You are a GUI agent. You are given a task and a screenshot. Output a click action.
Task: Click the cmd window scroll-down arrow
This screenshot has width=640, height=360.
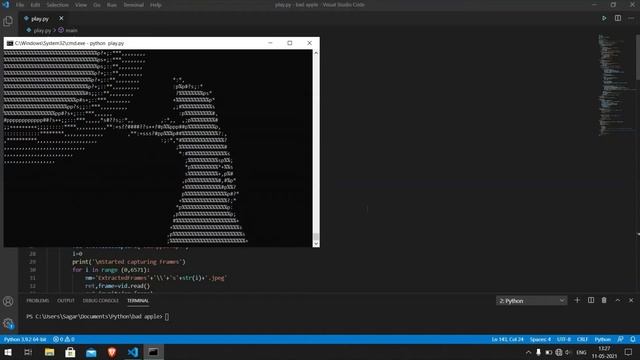(x=316, y=244)
